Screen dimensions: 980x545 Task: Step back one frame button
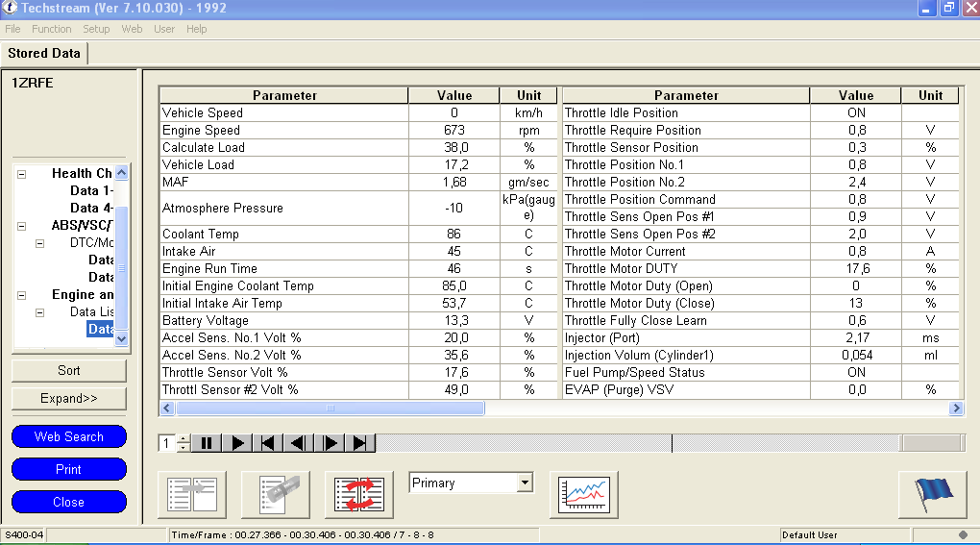click(x=299, y=443)
